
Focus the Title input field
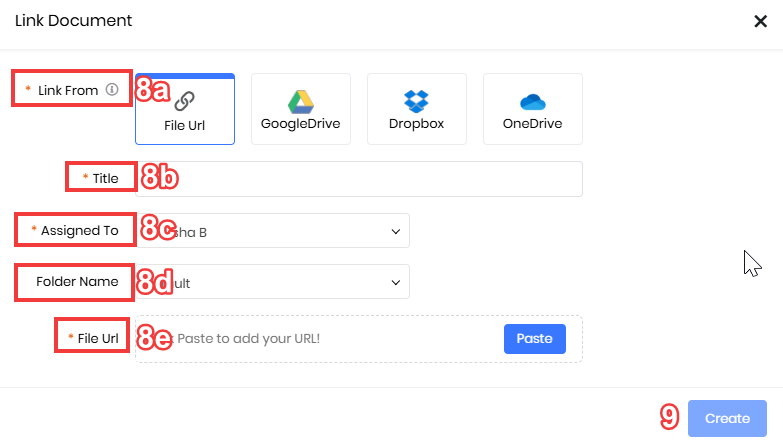coord(359,179)
